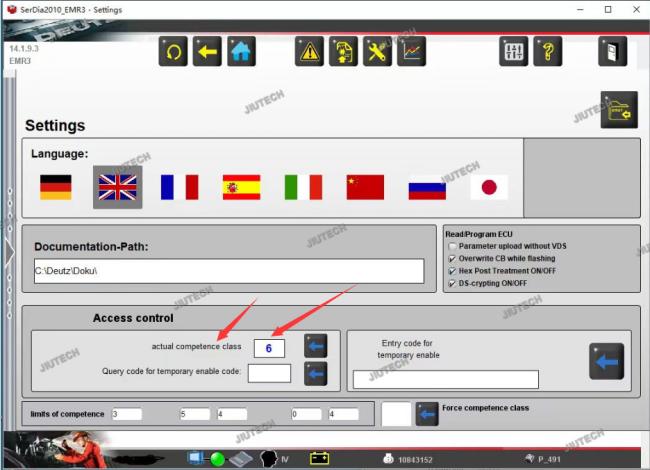Click the Documentation-Path text field
The width and height of the screenshot is (650, 470).
(x=229, y=271)
